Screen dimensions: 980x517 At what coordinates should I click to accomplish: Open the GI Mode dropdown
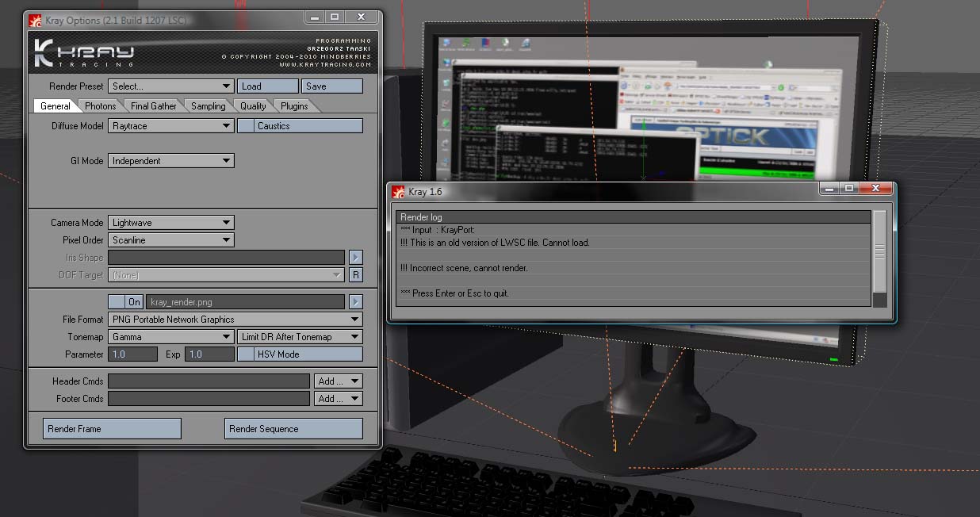click(x=170, y=161)
